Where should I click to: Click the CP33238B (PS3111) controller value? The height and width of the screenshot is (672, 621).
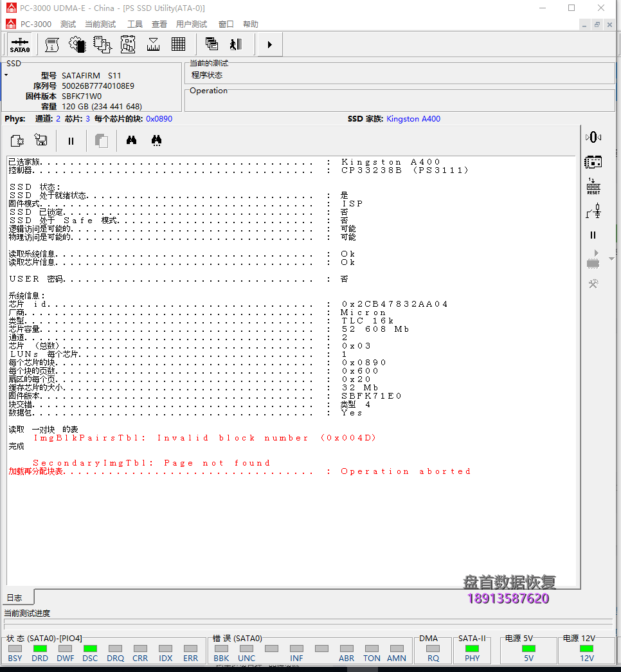404,170
